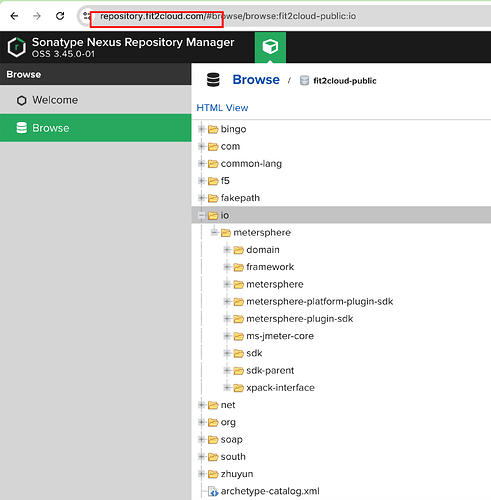Expand the metersphere-platform-plugin-sdk folder
The width and height of the screenshot is (491, 500).
click(x=227, y=302)
